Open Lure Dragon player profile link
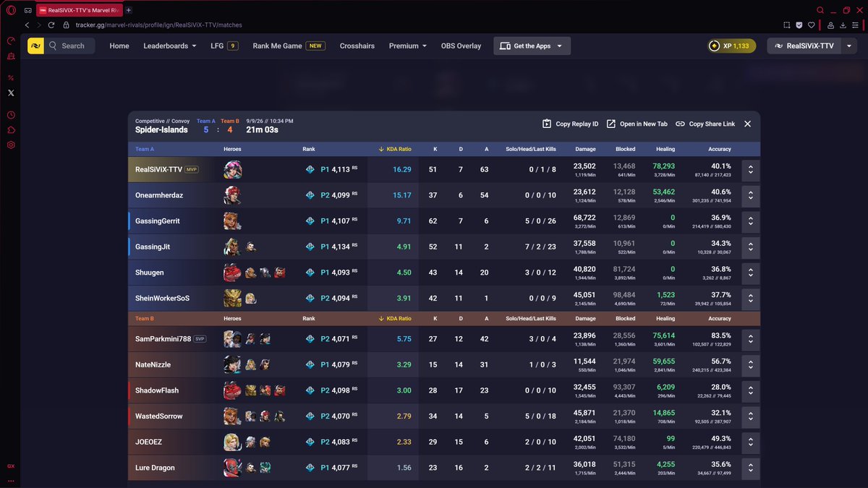This screenshot has width=868, height=488. point(155,468)
